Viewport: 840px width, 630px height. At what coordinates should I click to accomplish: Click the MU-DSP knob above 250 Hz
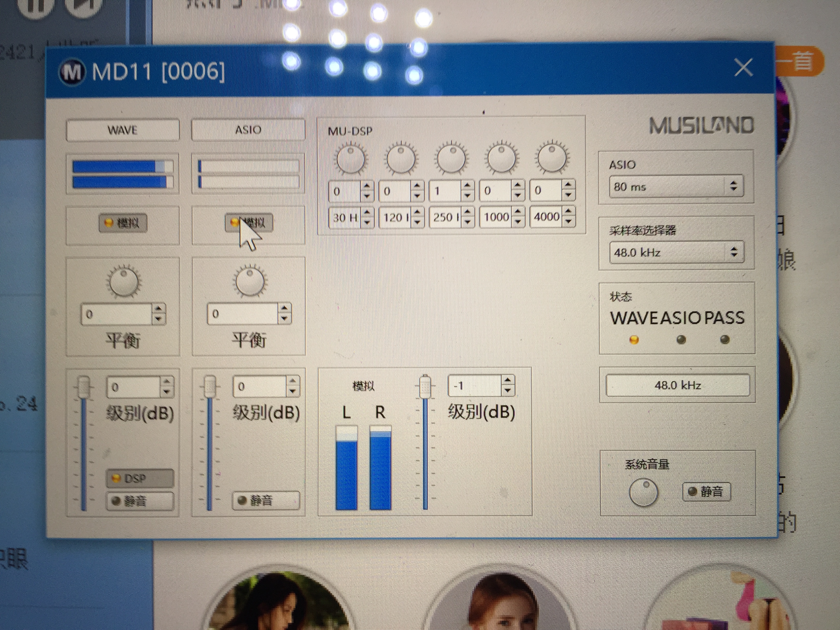(451, 158)
